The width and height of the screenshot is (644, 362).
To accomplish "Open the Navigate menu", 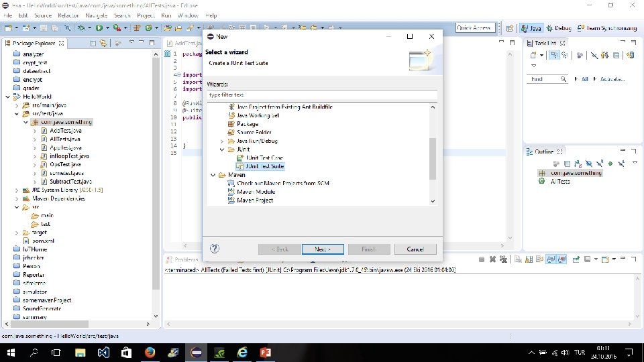I will 97,15.
